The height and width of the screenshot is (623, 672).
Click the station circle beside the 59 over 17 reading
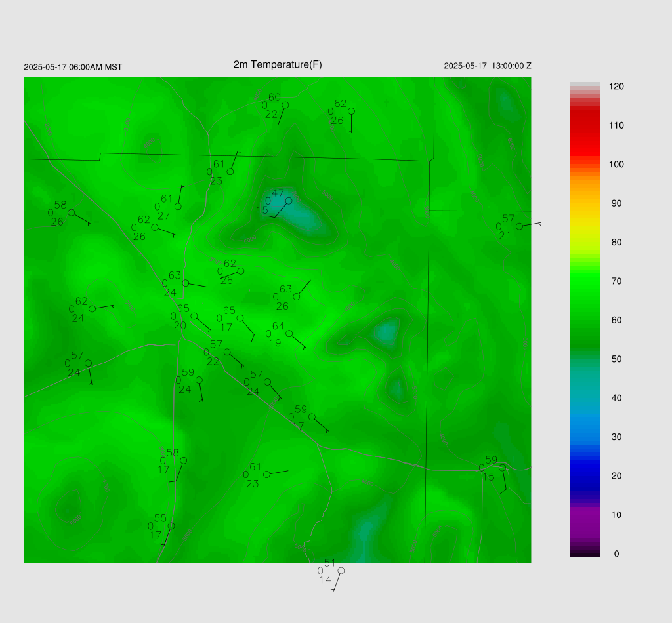pyautogui.click(x=312, y=417)
